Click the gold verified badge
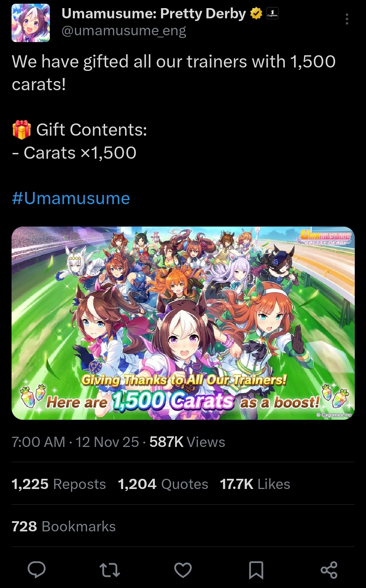Image resolution: width=366 pixels, height=588 pixels. click(x=256, y=14)
